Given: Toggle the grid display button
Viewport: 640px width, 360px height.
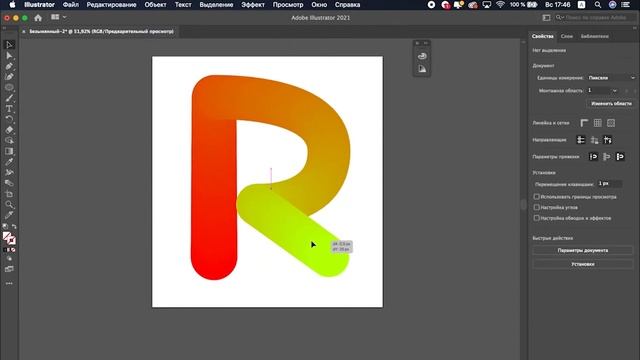Looking at the screenshot, I should click(598, 123).
